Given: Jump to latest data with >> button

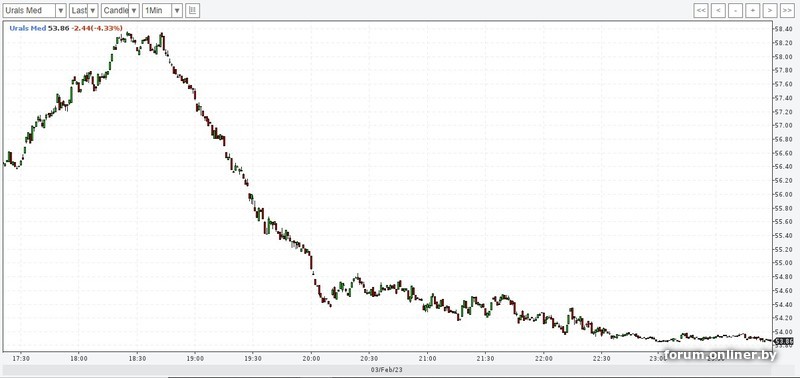Looking at the screenshot, I should (786, 10).
